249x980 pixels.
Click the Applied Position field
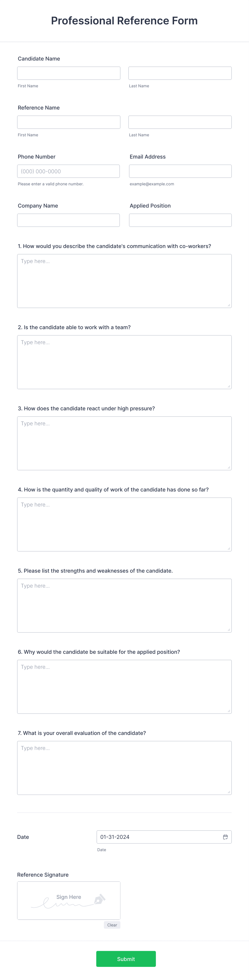coord(180,220)
